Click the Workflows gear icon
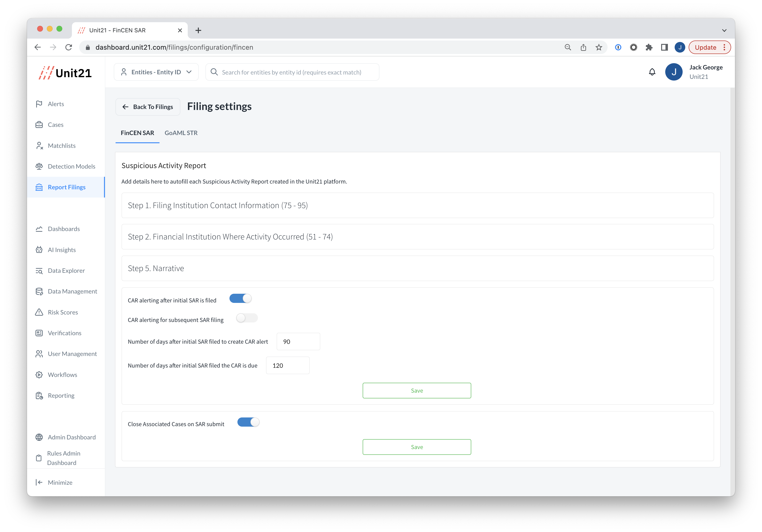Screen dimensions: 762x532 click(x=39, y=375)
